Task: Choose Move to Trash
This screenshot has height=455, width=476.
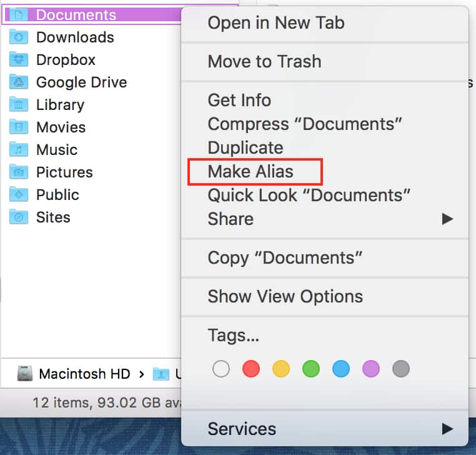Action: pos(264,62)
